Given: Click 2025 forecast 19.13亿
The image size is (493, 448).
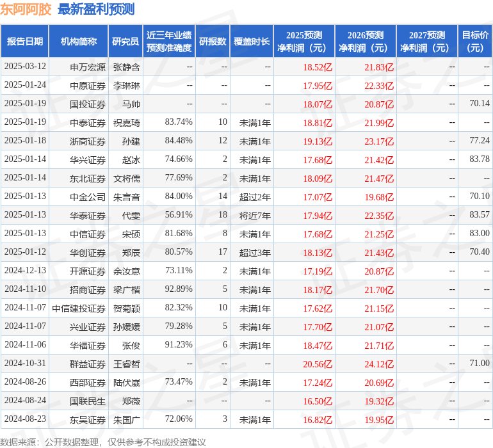Looking at the screenshot, I should (x=318, y=141).
